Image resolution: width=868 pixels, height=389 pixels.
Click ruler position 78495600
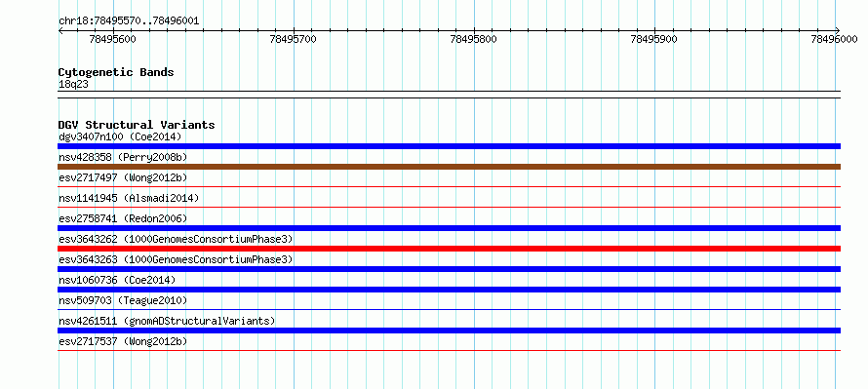click(x=112, y=39)
